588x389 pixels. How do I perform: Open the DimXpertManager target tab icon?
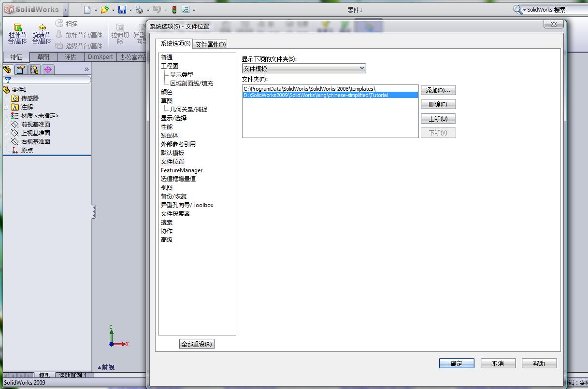[48, 69]
